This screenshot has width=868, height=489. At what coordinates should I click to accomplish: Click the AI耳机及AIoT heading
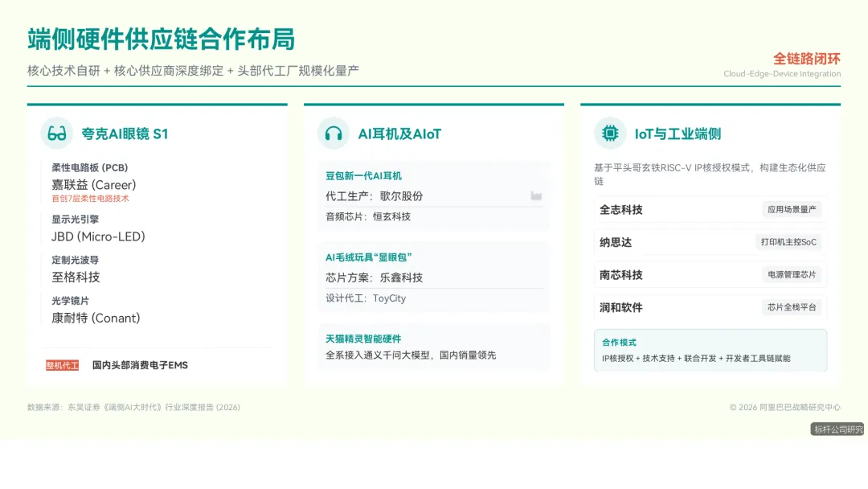[x=399, y=134]
